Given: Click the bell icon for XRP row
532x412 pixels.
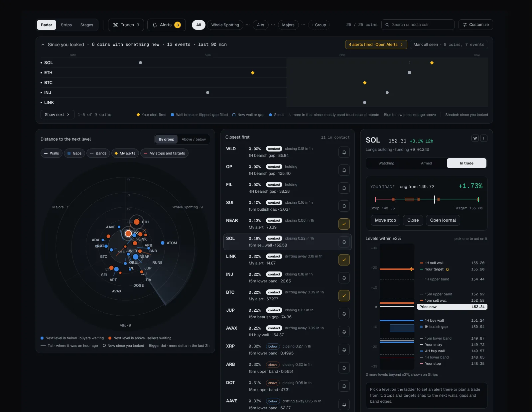Looking at the screenshot, I should [344, 350].
